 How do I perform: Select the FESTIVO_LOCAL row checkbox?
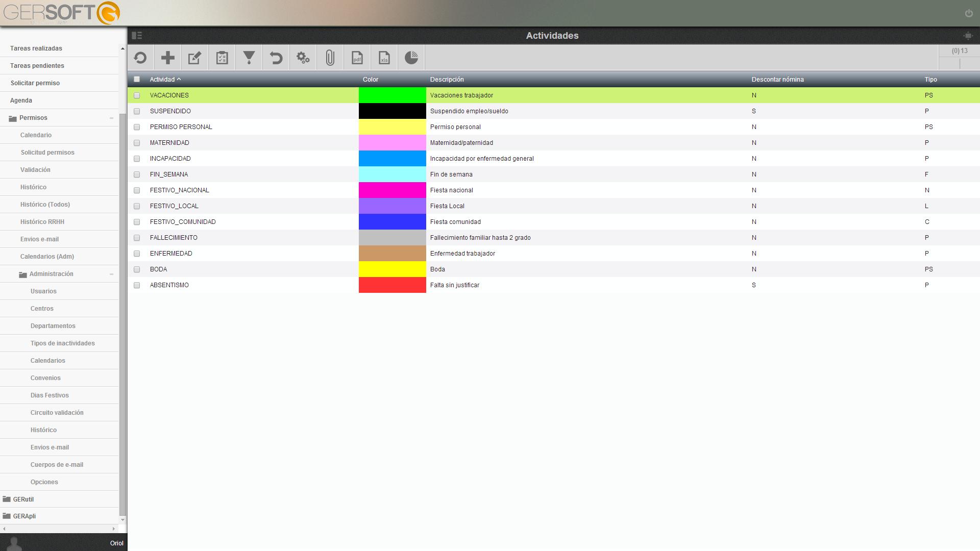tap(137, 206)
